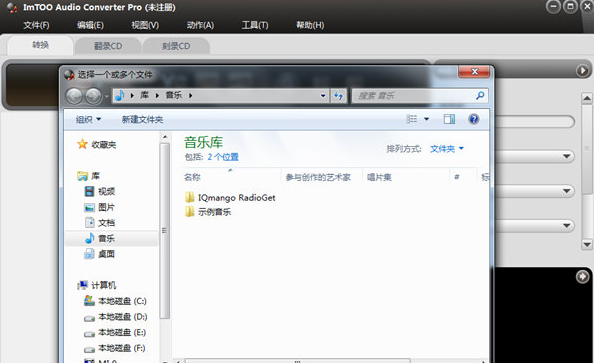Select the 示例音乐 folder
The height and width of the screenshot is (363, 594).
click(208, 212)
